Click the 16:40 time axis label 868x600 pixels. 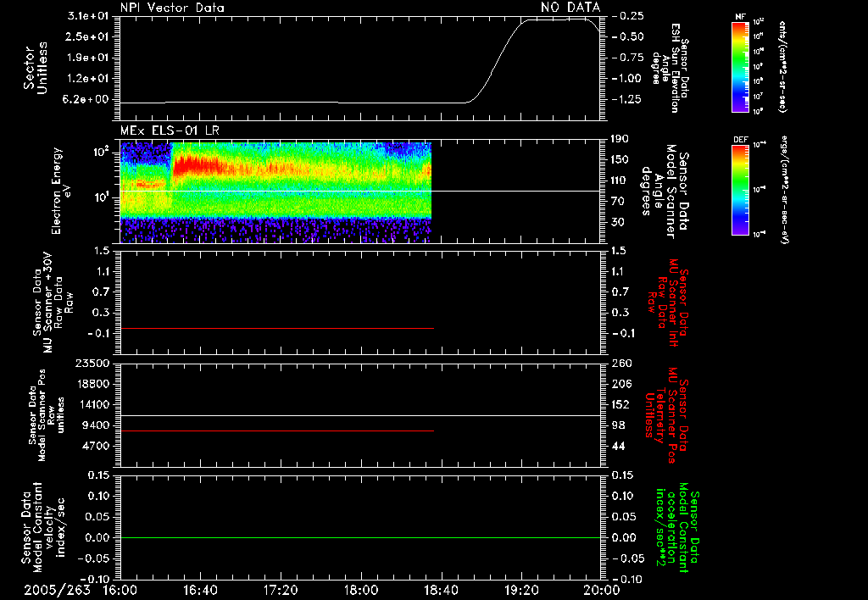tap(200, 590)
